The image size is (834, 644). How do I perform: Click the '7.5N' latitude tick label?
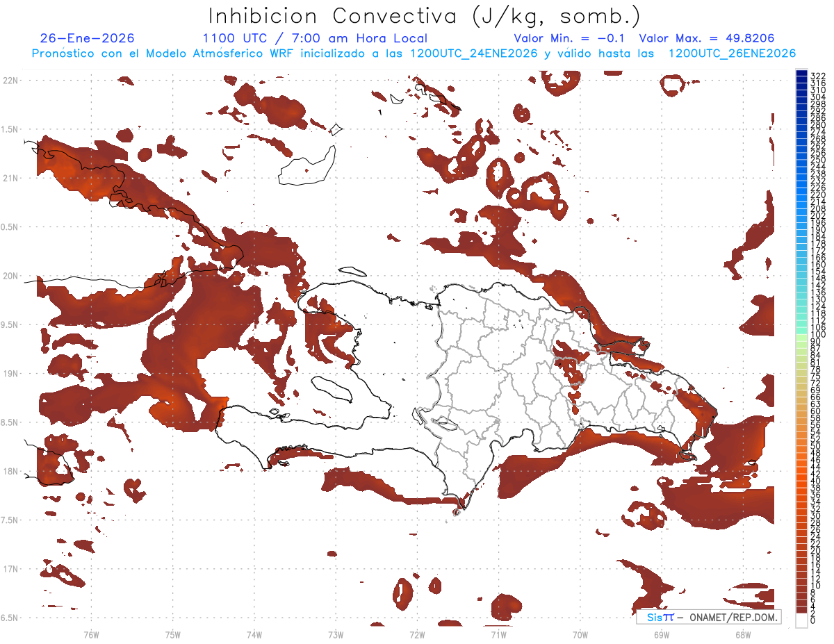click(x=10, y=520)
